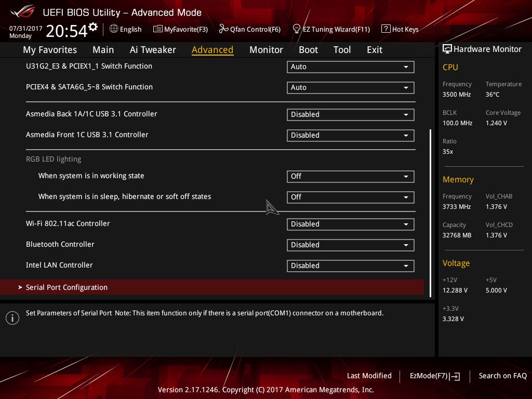The height and width of the screenshot is (399, 532).
Task: Switch to My Favorites tab
Action: (50, 50)
